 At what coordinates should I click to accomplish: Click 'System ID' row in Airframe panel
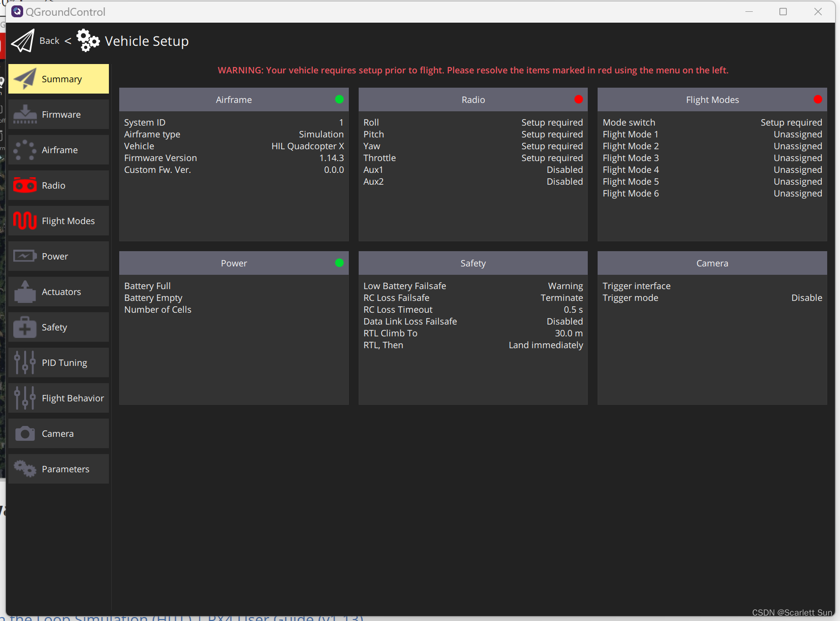click(x=234, y=123)
